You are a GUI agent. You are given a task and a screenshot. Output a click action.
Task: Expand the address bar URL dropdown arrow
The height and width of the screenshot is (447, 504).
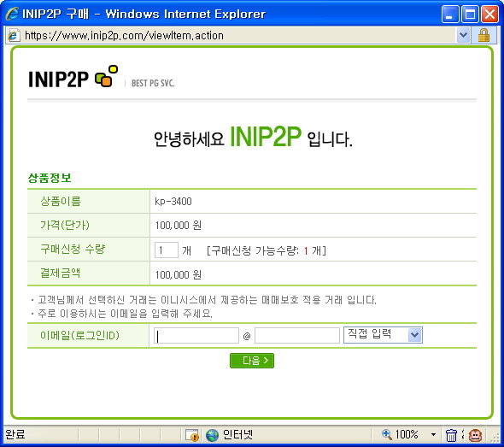tap(463, 35)
